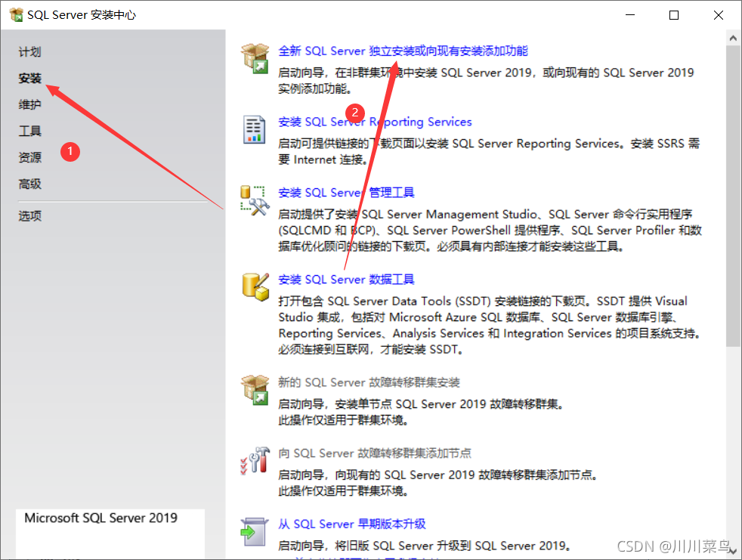The height and width of the screenshot is (560, 742).
Task: Open 安装 SQL Server Reporting Services link
Action: click(x=375, y=122)
